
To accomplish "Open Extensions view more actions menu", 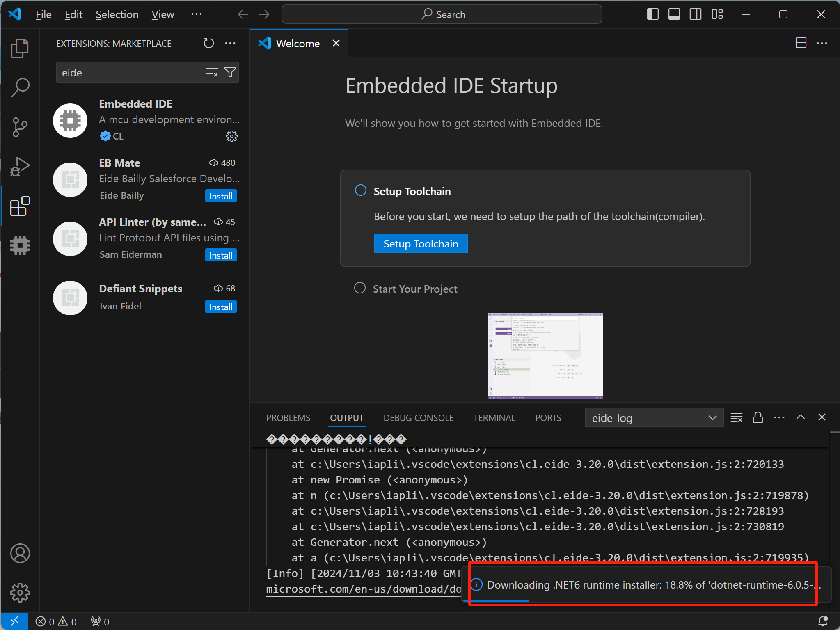I will pyautogui.click(x=230, y=43).
